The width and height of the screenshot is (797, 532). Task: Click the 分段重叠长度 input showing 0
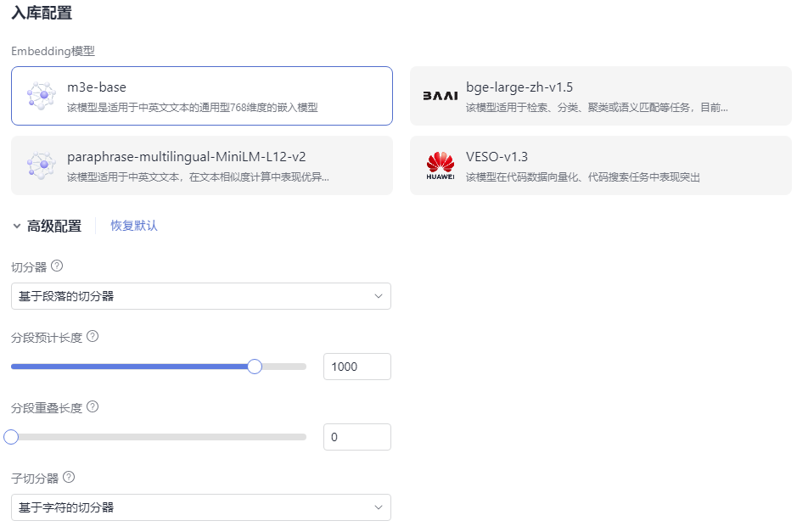pos(356,437)
